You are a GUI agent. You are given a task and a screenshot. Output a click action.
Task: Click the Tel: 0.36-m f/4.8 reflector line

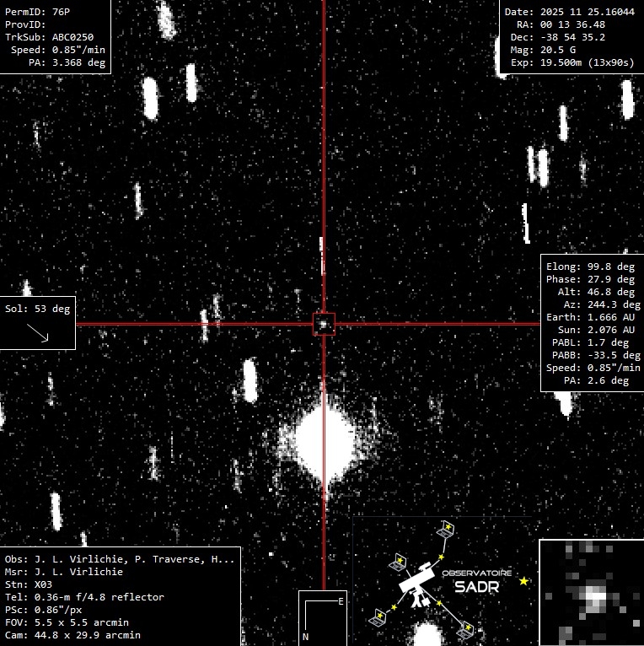pos(84,597)
